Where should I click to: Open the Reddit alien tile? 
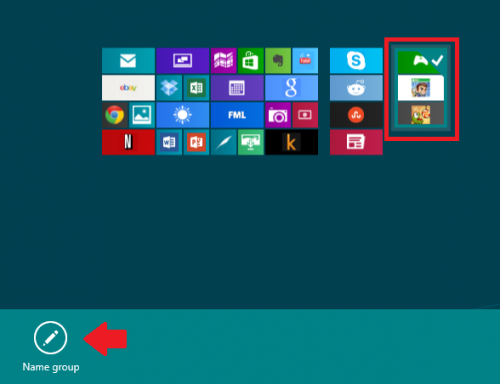point(356,88)
